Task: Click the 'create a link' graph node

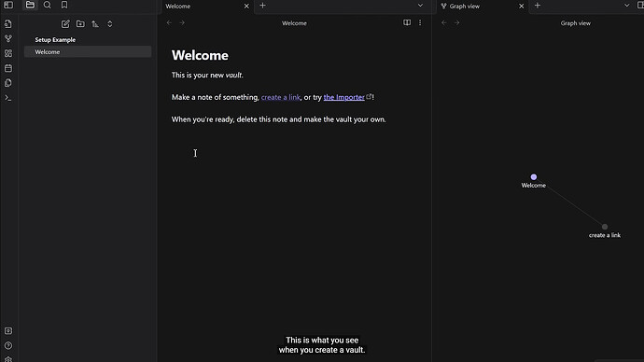Action: pyautogui.click(x=605, y=227)
